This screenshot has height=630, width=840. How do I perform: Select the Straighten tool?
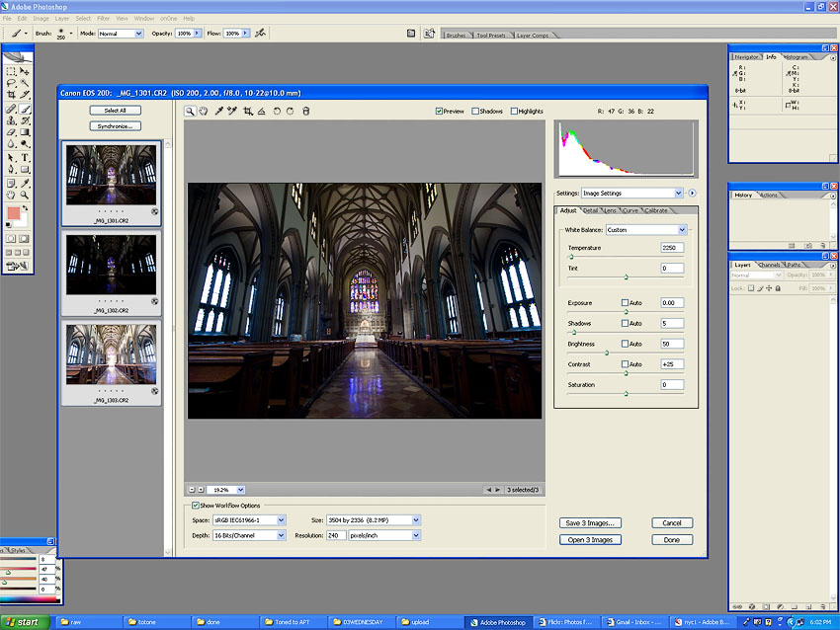pyautogui.click(x=262, y=111)
